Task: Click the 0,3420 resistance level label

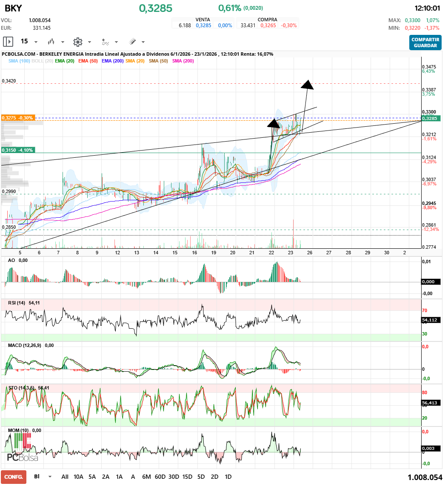Action: [x=9, y=81]
